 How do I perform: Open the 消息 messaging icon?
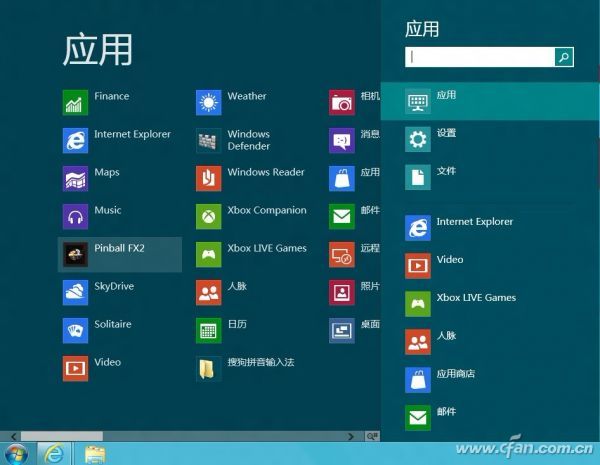342,140
